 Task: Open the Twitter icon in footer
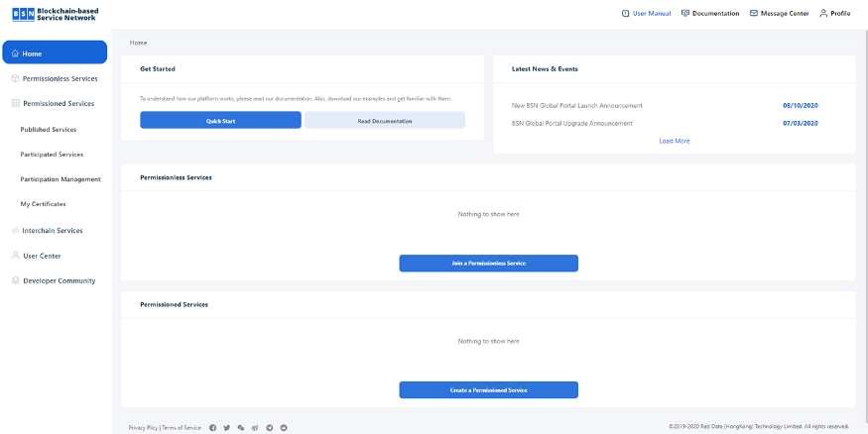click(226, 428)
